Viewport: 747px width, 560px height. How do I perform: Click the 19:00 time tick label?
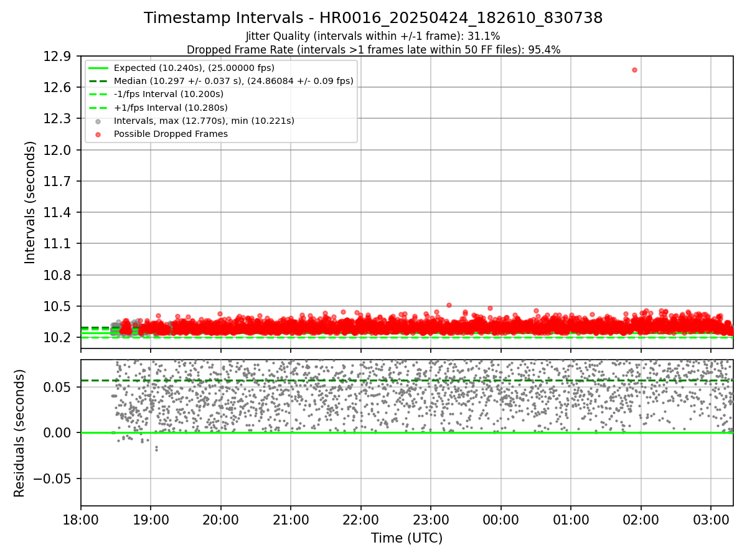point(151,520)
